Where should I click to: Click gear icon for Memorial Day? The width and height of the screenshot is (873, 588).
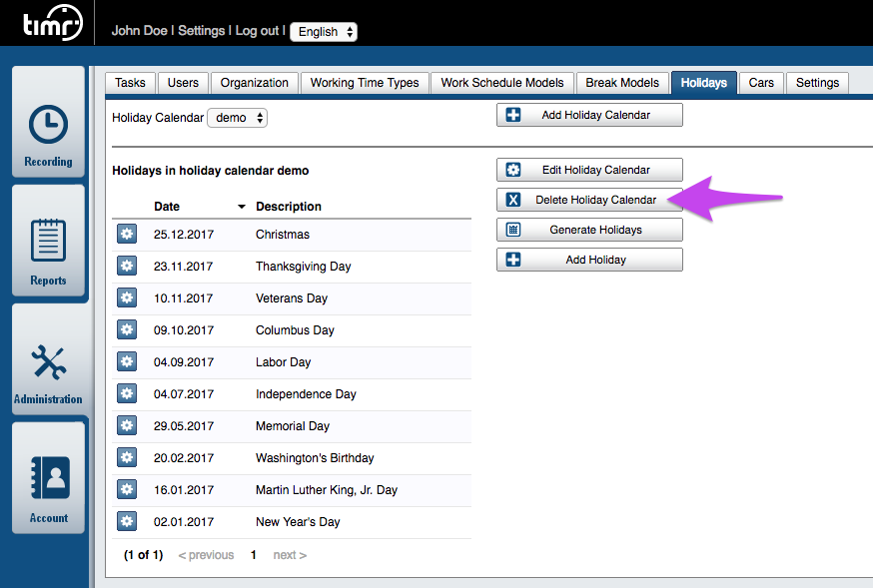point(126,426)
